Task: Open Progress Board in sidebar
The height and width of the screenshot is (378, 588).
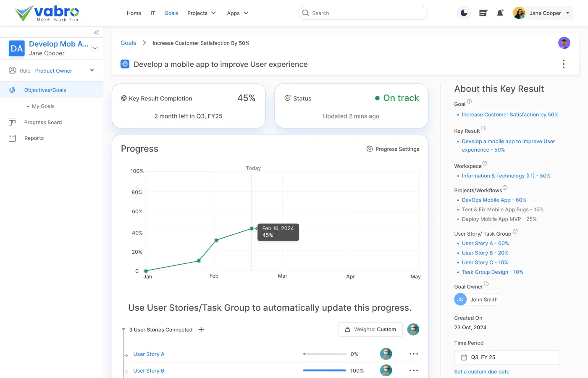Action: (43, 122)
